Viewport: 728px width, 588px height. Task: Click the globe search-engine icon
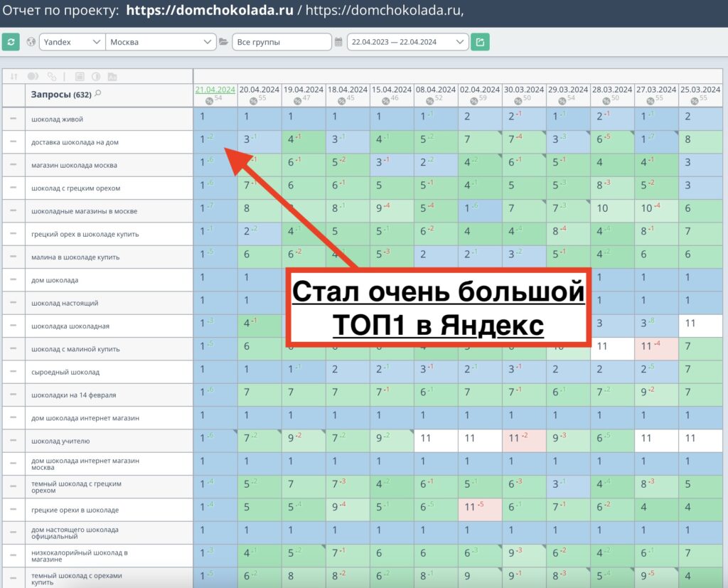(31, 42)
